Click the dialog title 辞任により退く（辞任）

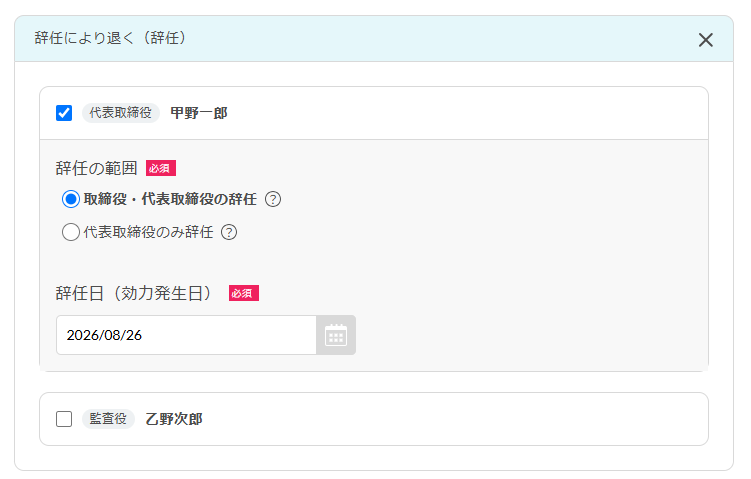(x=111, y=38)
